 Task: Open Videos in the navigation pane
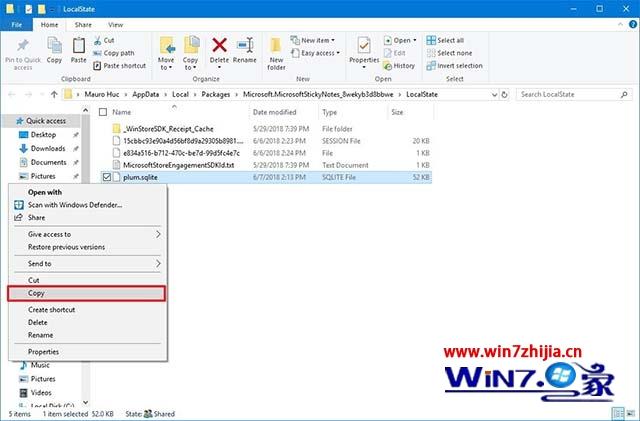coord(41,393)
